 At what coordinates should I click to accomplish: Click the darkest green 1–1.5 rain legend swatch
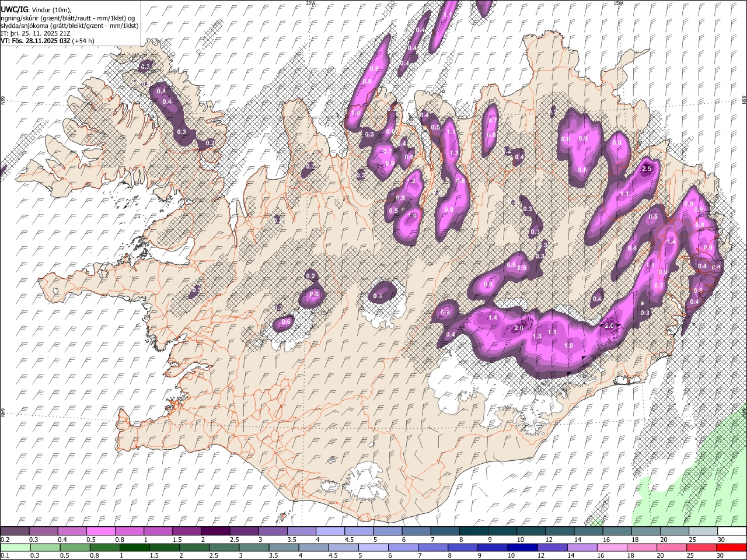click(135, 547)
